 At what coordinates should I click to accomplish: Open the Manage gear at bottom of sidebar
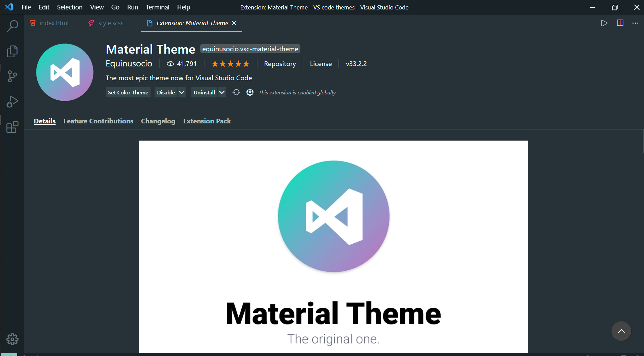pyautogui.click(x=12, y=339)
